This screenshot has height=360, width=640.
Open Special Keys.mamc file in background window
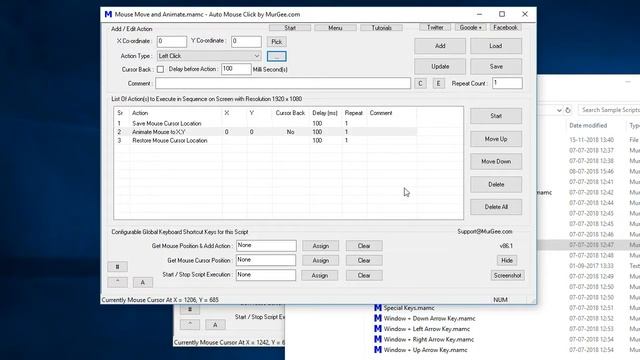point(409,308)
